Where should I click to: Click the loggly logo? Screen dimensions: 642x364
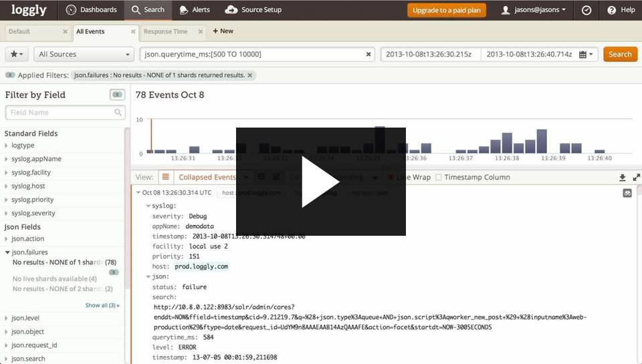29,10
